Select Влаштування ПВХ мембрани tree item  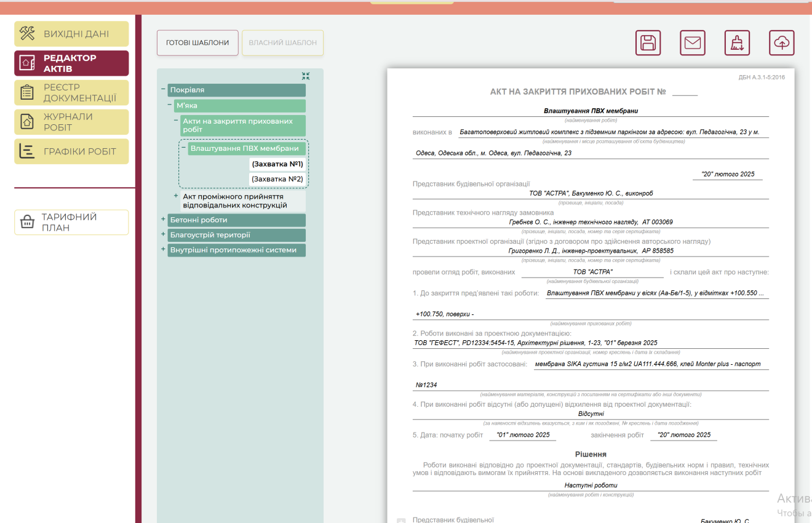pyautogui.click(x=247, y=148)
